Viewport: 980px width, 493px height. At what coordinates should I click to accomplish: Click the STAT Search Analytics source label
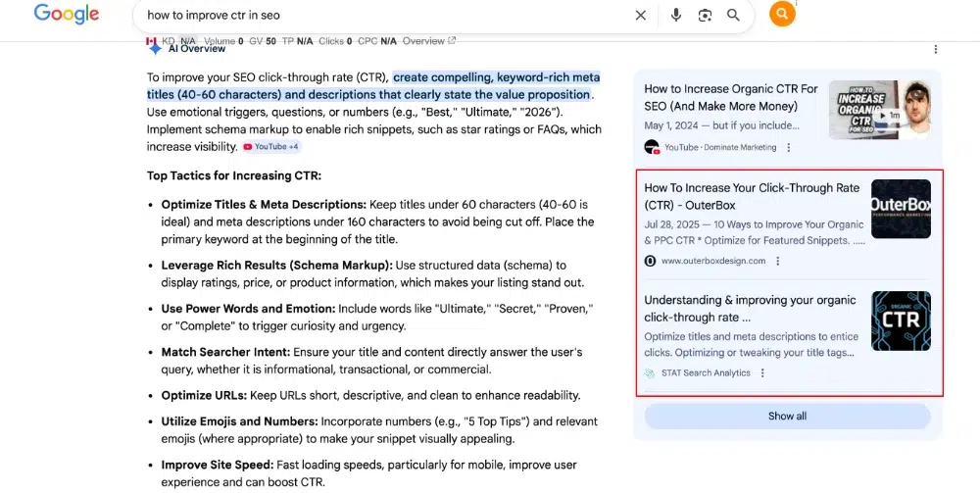coord(706,373)
